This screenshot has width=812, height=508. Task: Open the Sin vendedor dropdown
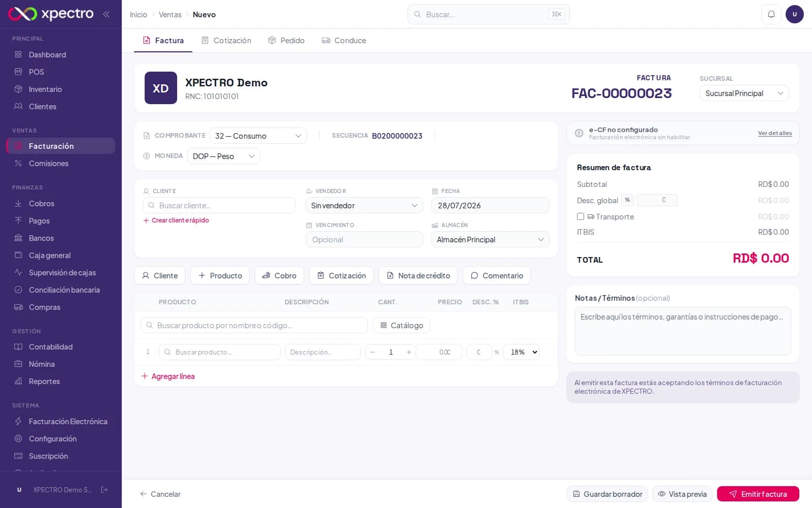click(364, 205)
